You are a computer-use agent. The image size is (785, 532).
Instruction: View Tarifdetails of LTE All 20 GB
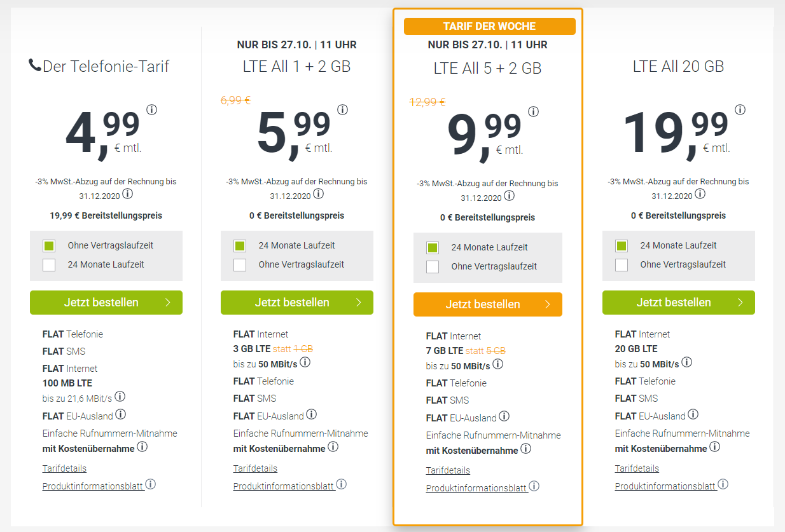637,468
